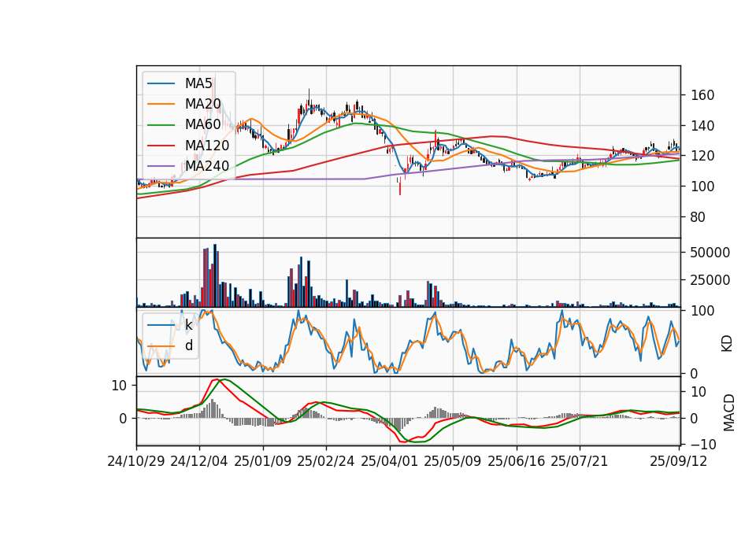This screenshot has height=543, width=756.
Task: Click the 25/04/01 date label
Action: [x=390, y=461]
